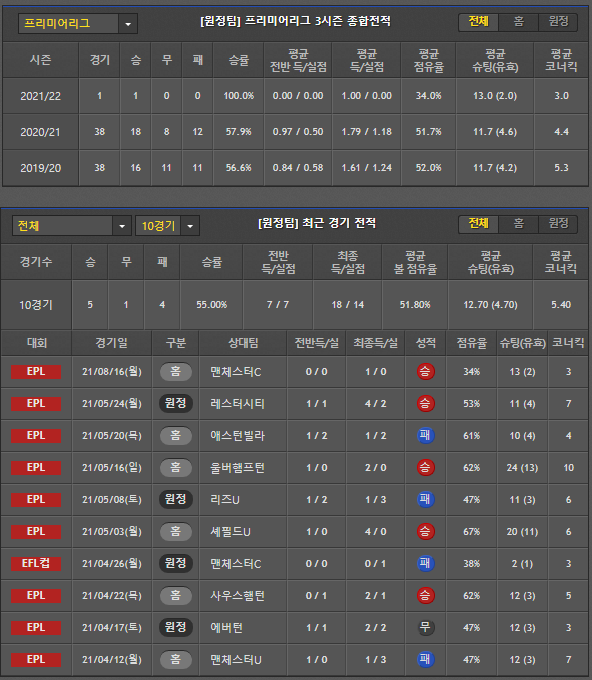
Task: Click blue 패 result icon for 애스턴빌라
Action: click(425, 435)
